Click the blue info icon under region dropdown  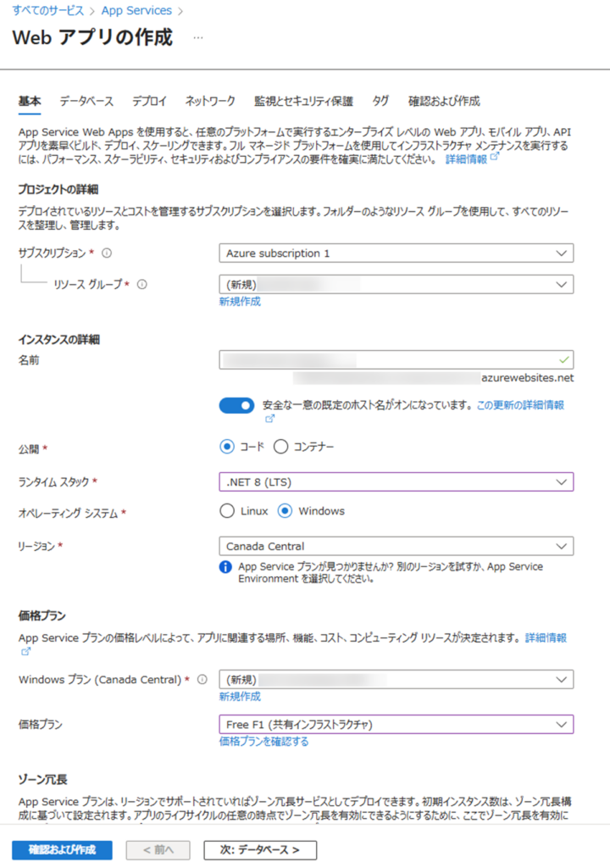225,567
